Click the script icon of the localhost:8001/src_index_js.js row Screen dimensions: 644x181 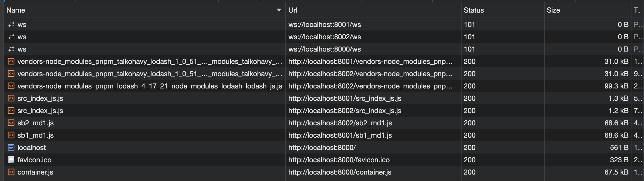coord(11,98)
